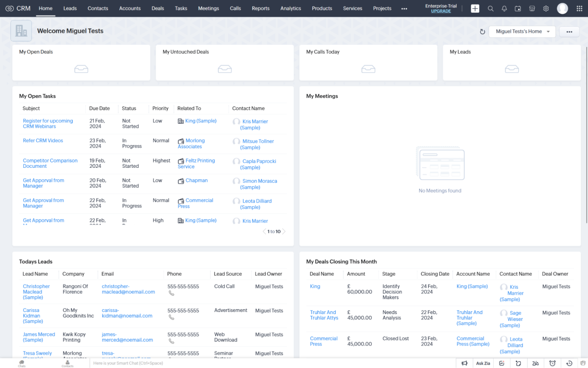This screenshot has height=368, width=588.
Task: Open Register for upcoming CRM Webinars task
Action: click(x=48, y=124)
